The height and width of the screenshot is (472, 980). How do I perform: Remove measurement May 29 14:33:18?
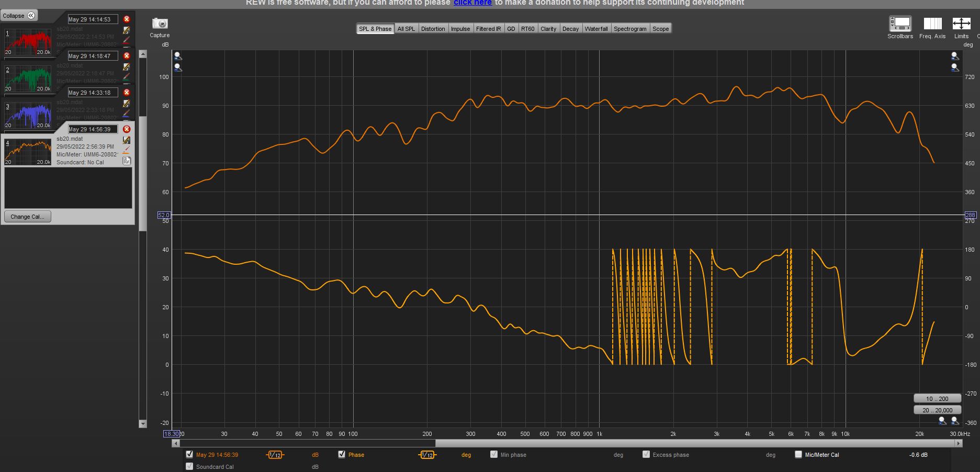(x=127, y=93)
